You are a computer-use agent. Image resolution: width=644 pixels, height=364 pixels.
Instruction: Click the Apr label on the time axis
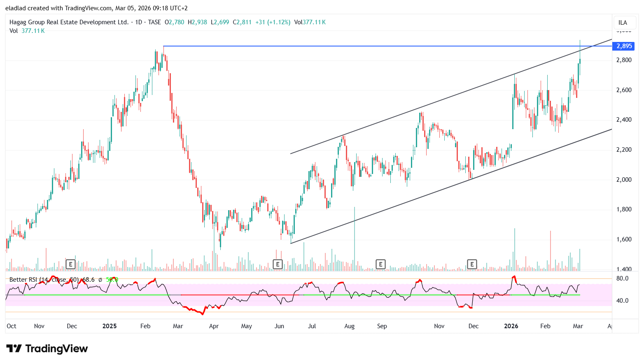(214, 326)
